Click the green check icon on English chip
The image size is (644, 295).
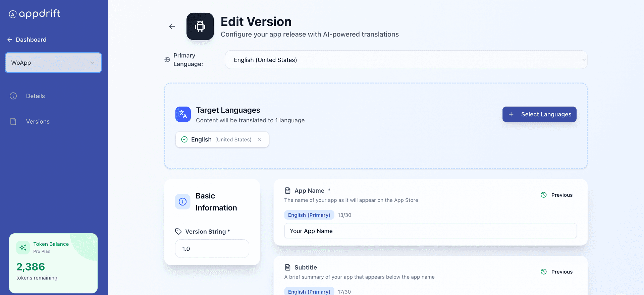[x=184, y=139]
